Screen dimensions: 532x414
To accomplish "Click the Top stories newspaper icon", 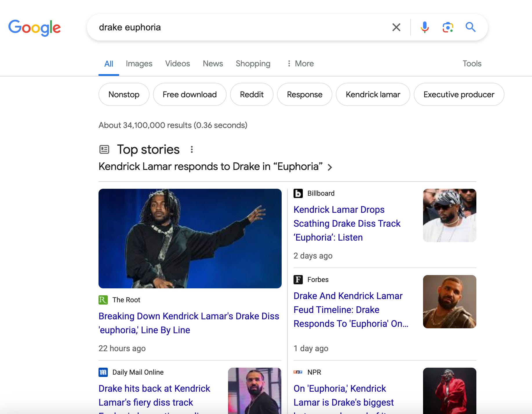I will (x=104, y=149).
